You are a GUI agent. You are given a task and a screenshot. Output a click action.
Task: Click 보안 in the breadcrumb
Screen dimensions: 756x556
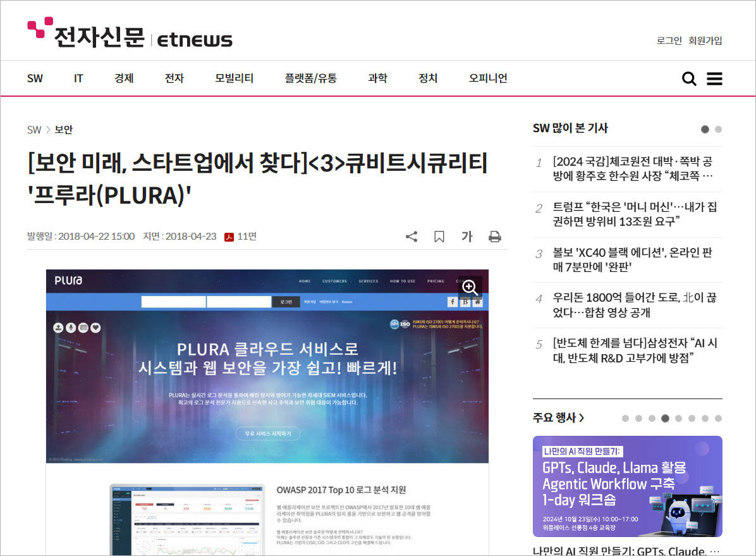(x=64, y=130)
